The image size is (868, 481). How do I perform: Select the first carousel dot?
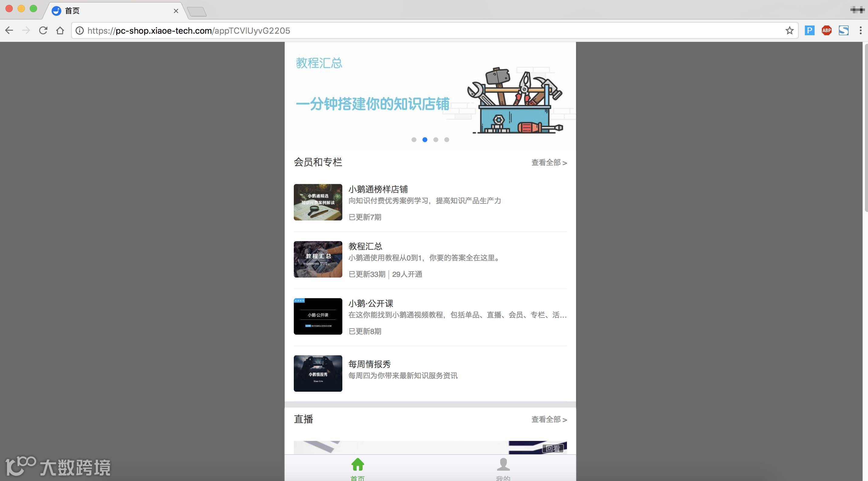tap(414, 140)
